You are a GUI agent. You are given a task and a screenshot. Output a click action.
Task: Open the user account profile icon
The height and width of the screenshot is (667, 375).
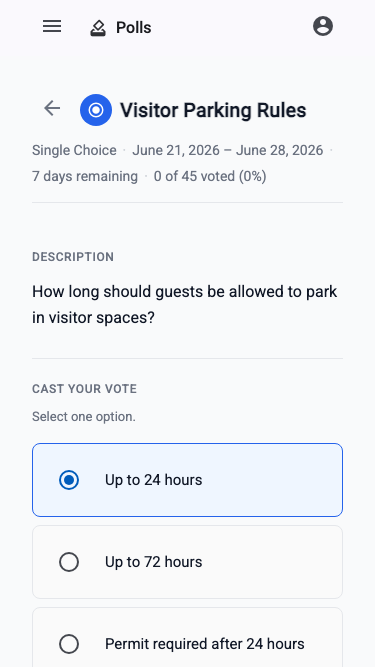pos(323,26)
